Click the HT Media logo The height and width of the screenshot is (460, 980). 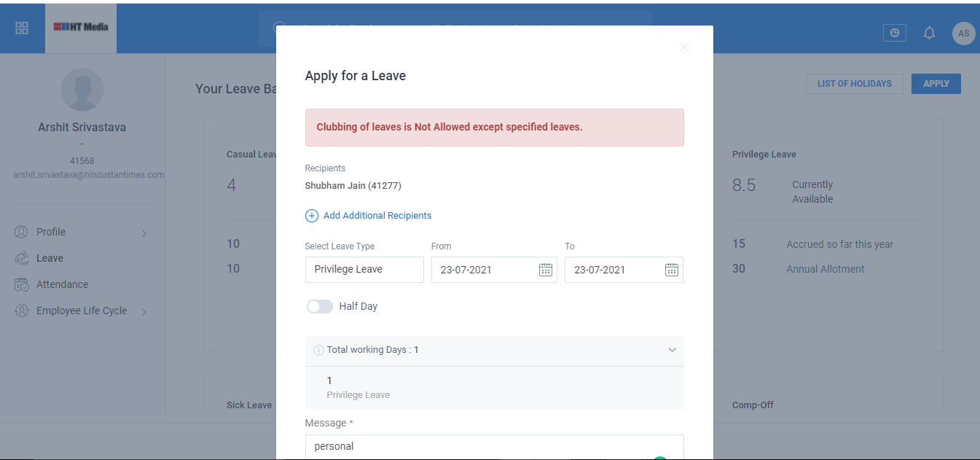81,27
